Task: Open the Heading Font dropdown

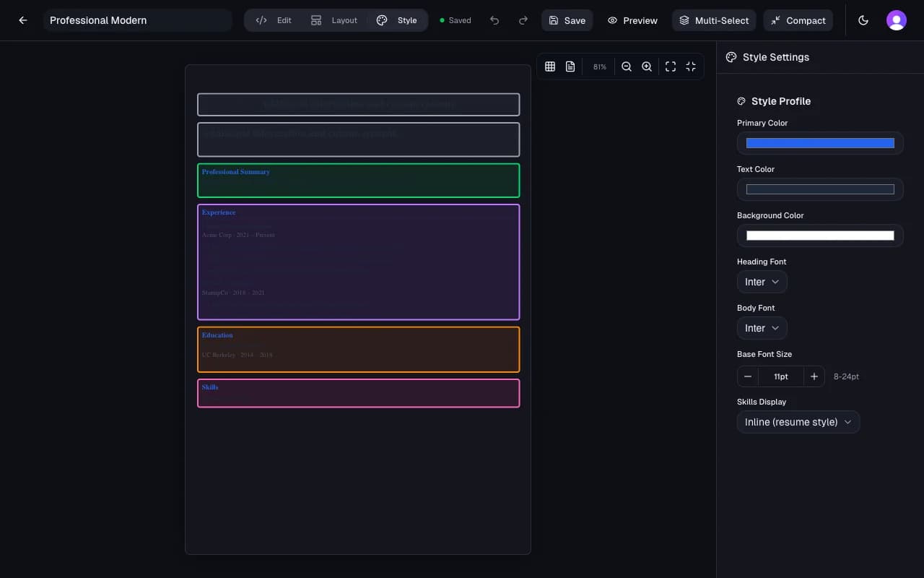Action: [x=762, y=282]
